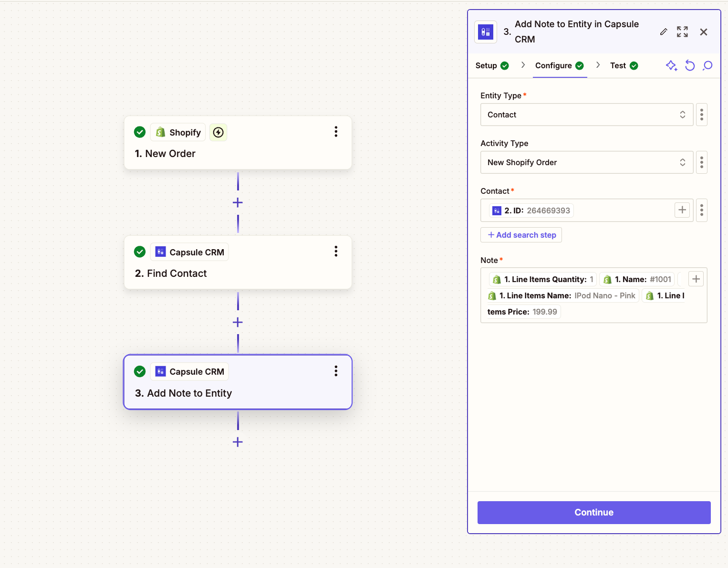The width and height of the screenshot is (728, 568).
Task: Click the plus button inside Note field
Action: (696, 279)
